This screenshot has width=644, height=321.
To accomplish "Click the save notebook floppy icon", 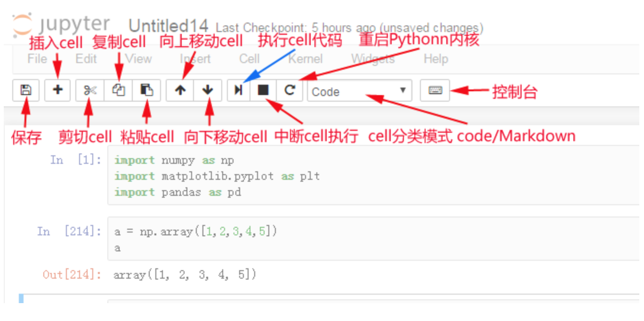I will [x=26, y=90].
